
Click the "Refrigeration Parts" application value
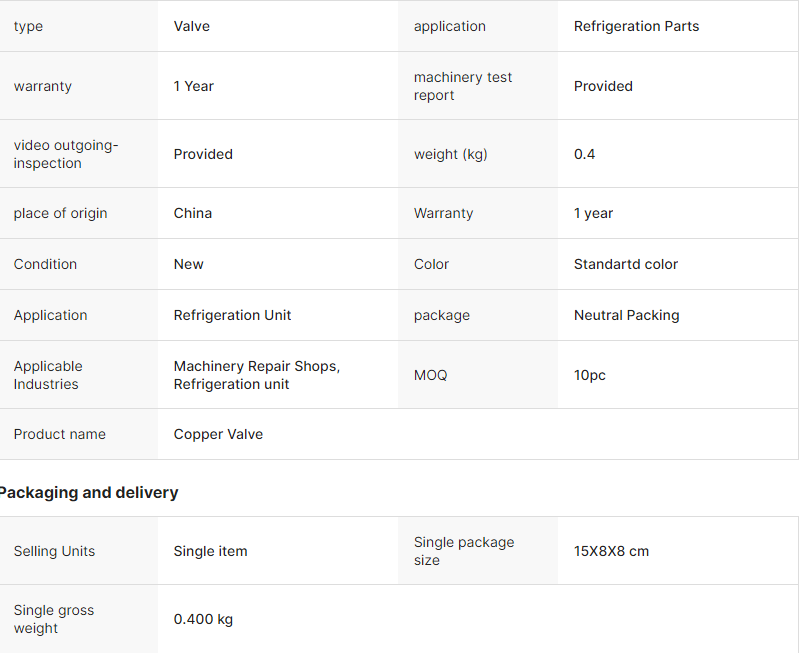636,26
